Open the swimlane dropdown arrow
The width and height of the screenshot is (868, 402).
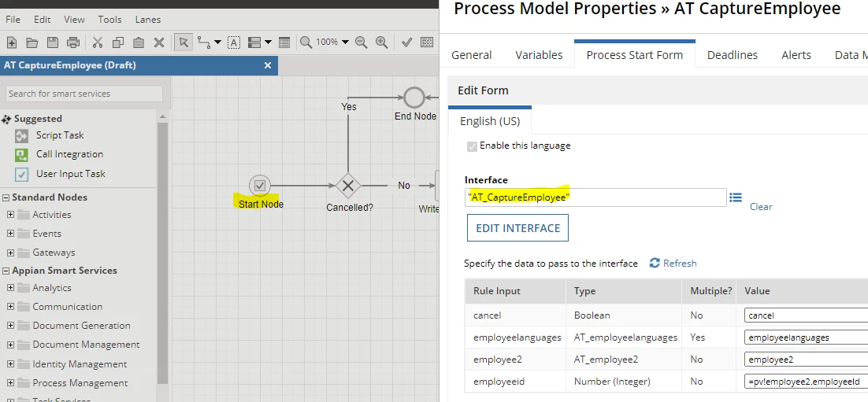point(268,42)
